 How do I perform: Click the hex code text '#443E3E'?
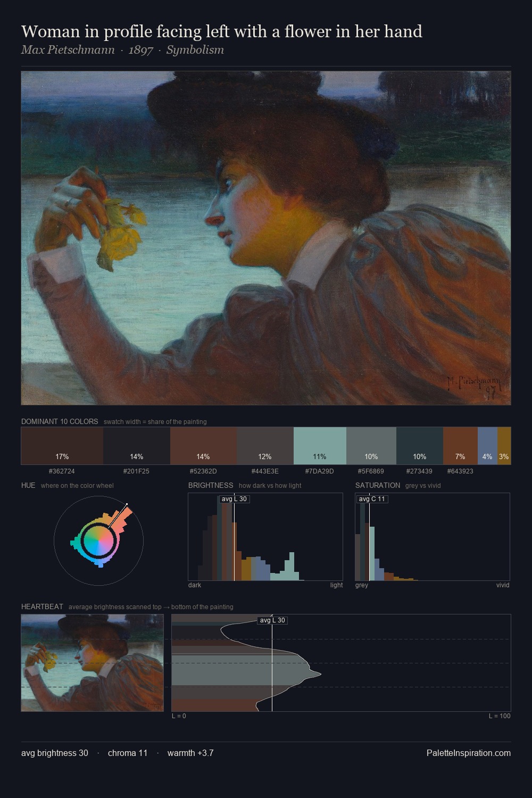coord(265,471)
